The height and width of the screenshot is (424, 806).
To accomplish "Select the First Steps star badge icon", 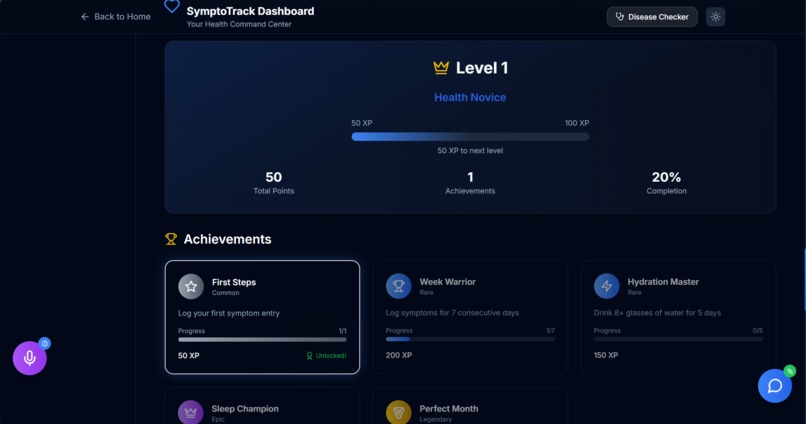I will (191, 286).
